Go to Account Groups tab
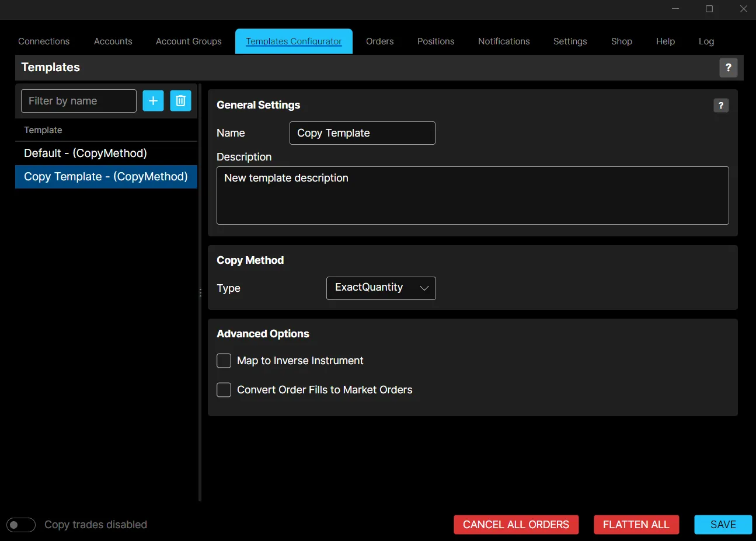The height and width of the screenshot is (541, 756). tap(189, 41)
